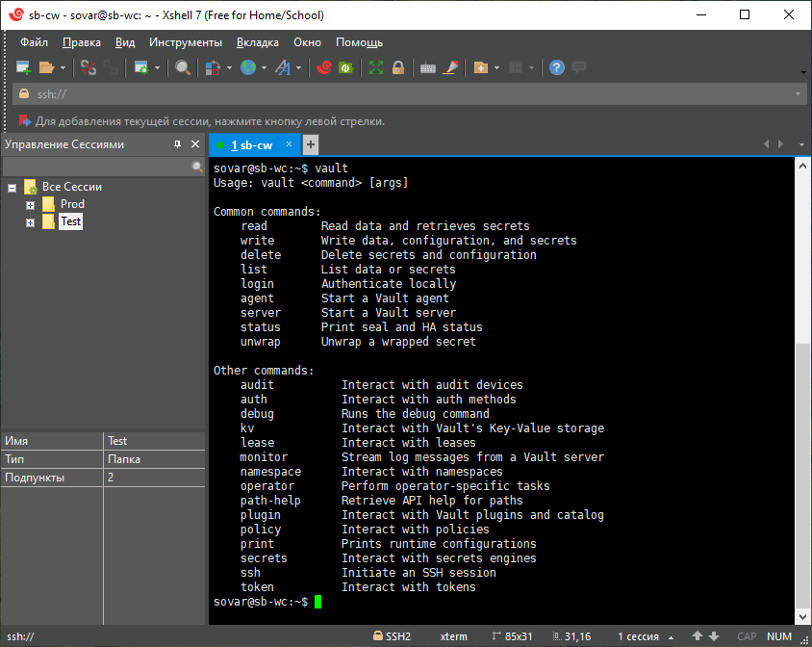Click the terminal scrollbar up arrow

802,166
